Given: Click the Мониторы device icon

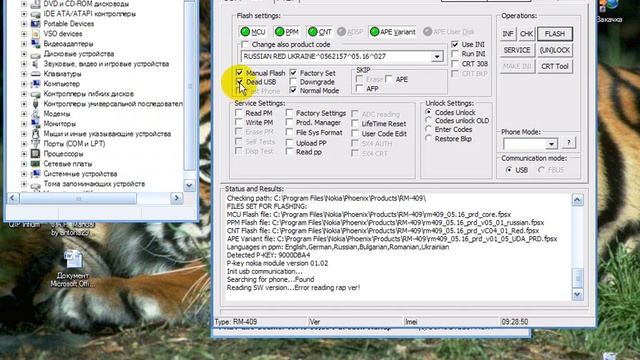Looking at the screenshot, I should pyautogui.click(x=36, y=124).
